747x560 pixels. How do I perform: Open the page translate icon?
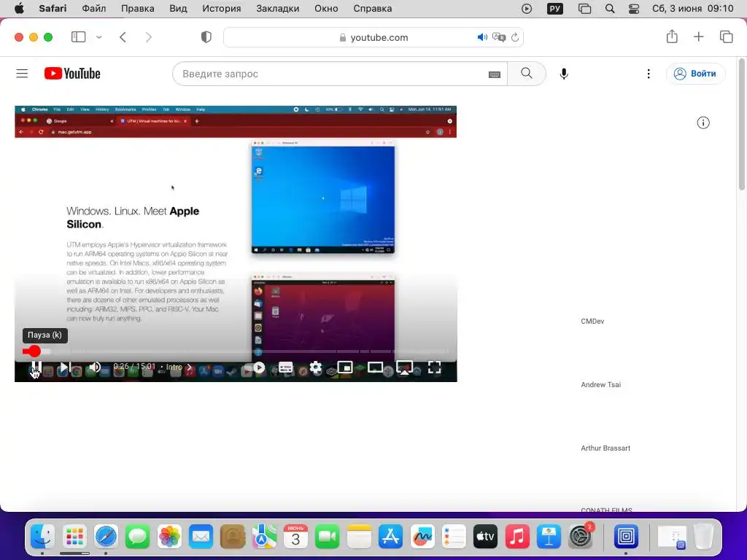499,37
